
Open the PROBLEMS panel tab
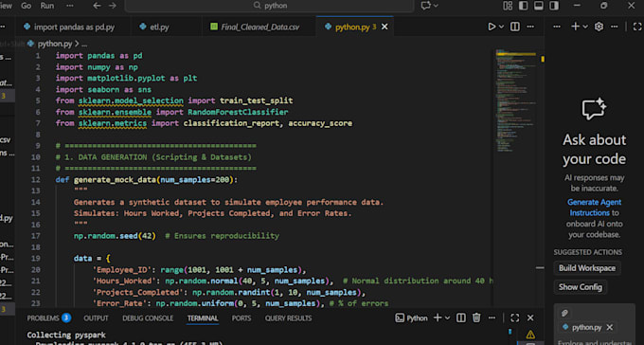pos(49,318)
